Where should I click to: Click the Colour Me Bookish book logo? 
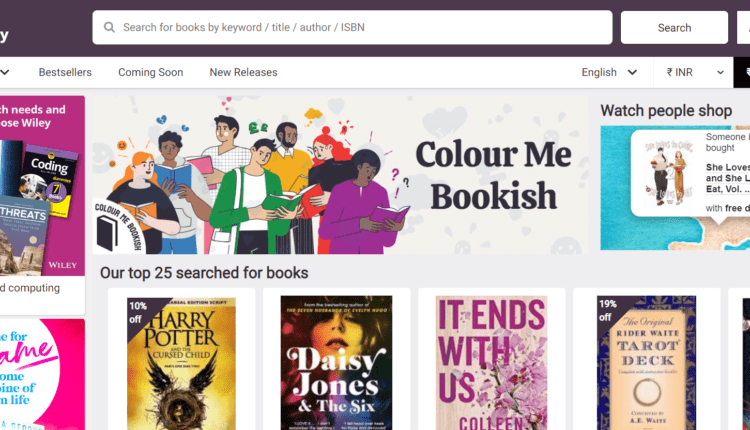(119, 225)
